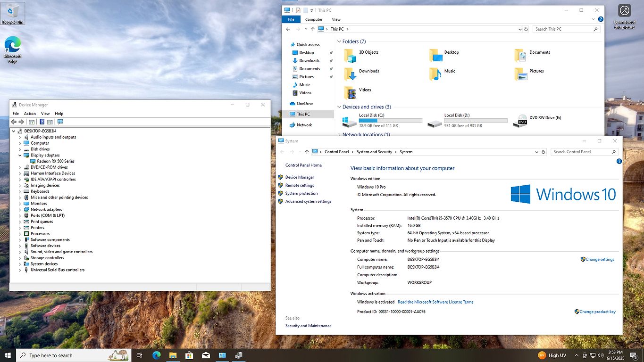Viewport: 644px width, 362px height.
Task: Scan for hardware changes in Device Manager
Action: (x=60, y=122)
